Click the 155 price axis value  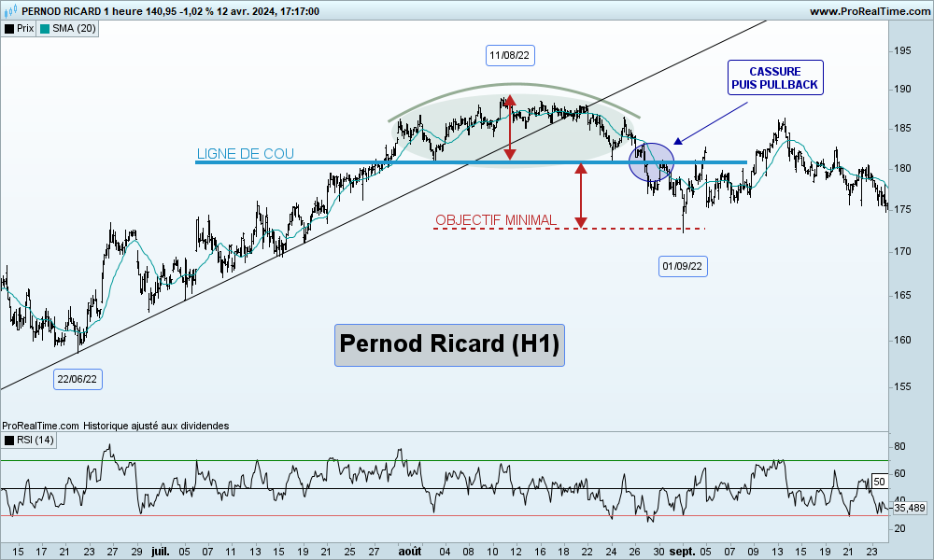pos(902,386)
